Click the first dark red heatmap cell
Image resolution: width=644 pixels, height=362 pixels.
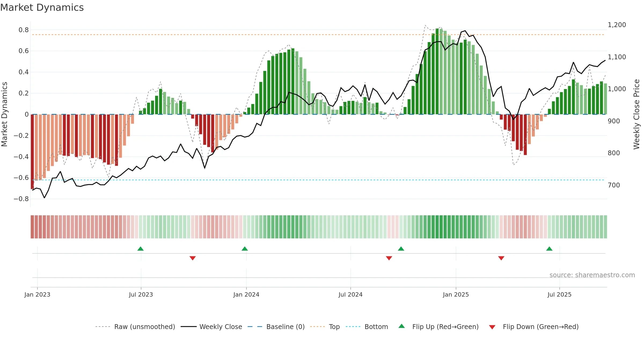click(32, 227)
